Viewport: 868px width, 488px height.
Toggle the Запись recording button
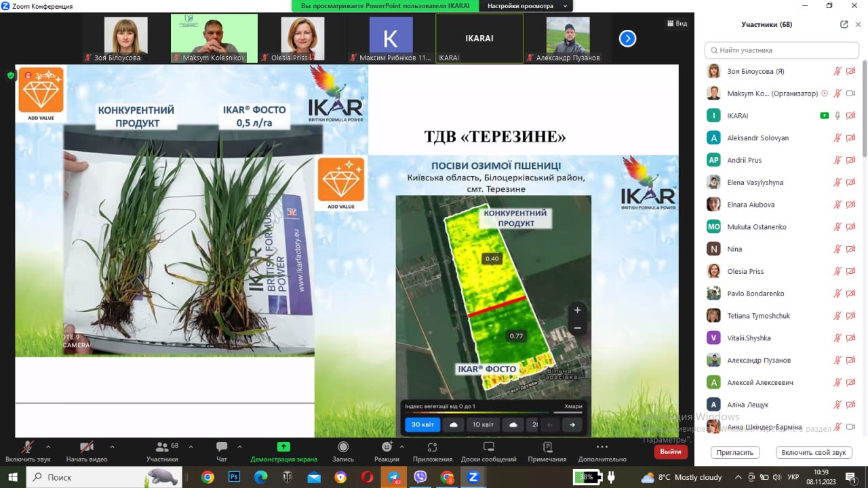coord(343,451)
